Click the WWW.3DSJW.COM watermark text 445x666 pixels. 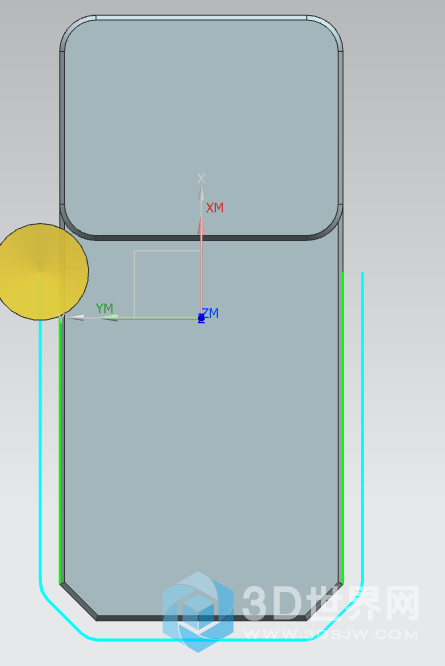[x=330, y=635]
